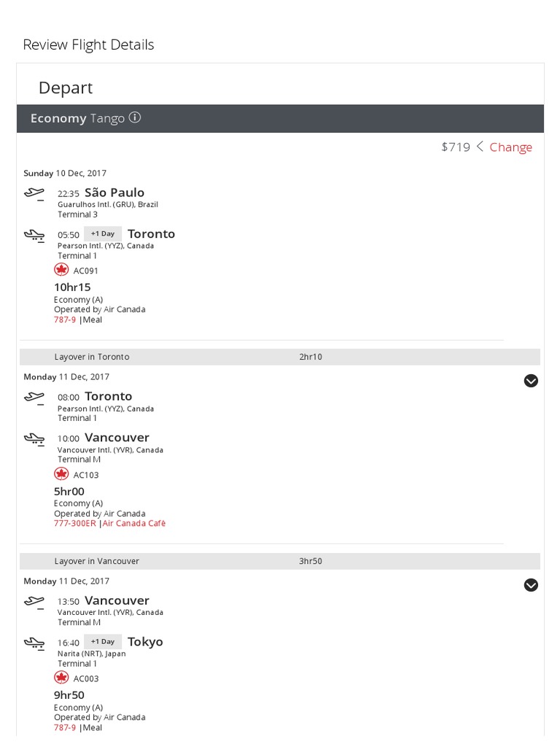
Task: Click the arrow left of Change
Action: tap(480, 147)
